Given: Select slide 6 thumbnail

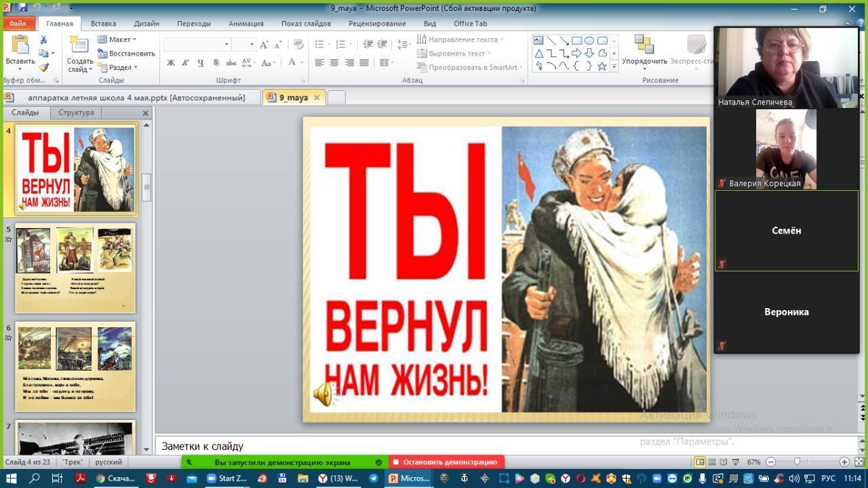Looking at the screenshot, I should point(75,367).
